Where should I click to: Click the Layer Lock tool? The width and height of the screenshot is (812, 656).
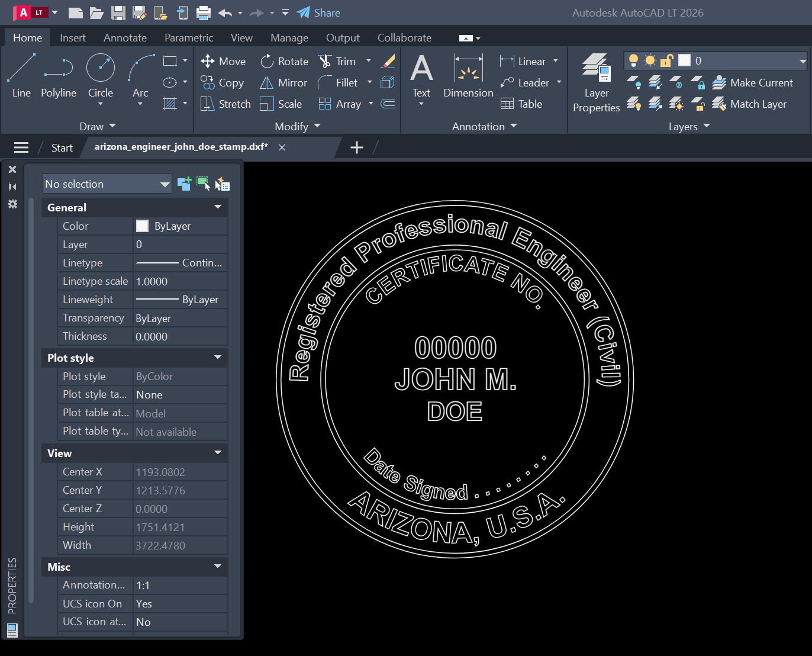click(x=698, y=82)
